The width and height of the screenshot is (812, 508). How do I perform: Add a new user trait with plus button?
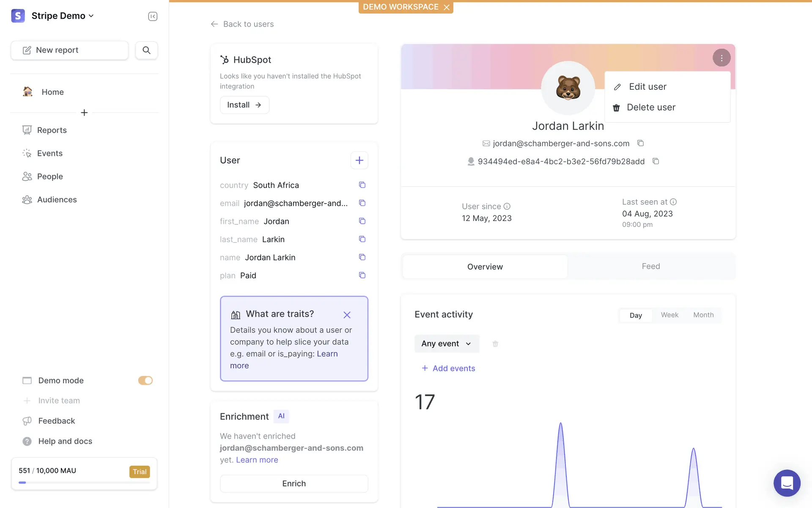click(x=359, y=160)
